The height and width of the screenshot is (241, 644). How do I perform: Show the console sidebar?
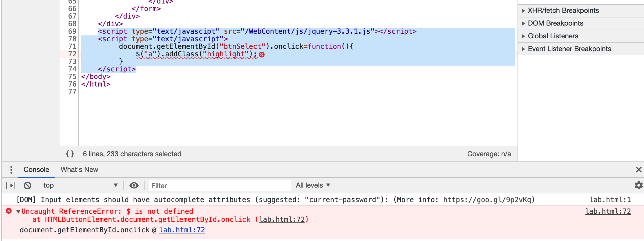coord(11,185)
